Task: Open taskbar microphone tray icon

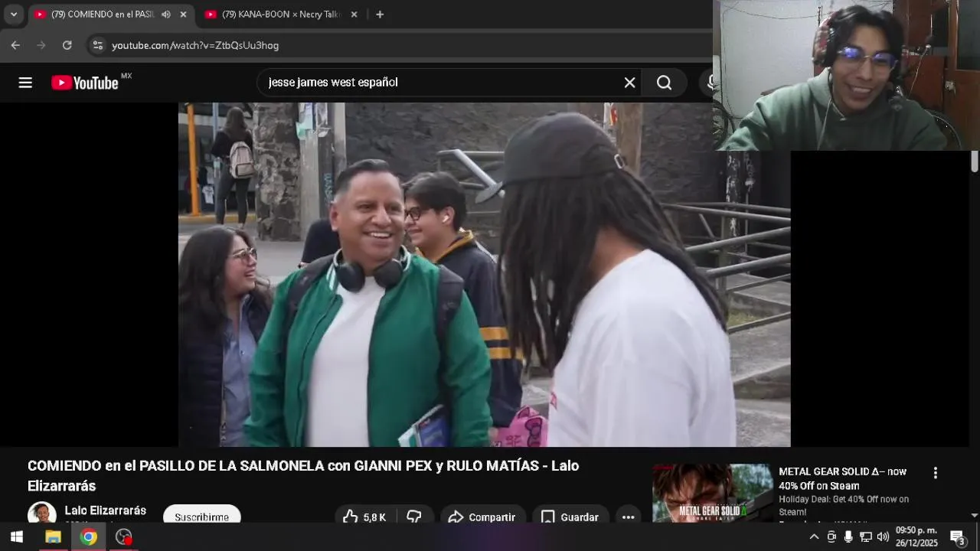Action: click(848, 537)
